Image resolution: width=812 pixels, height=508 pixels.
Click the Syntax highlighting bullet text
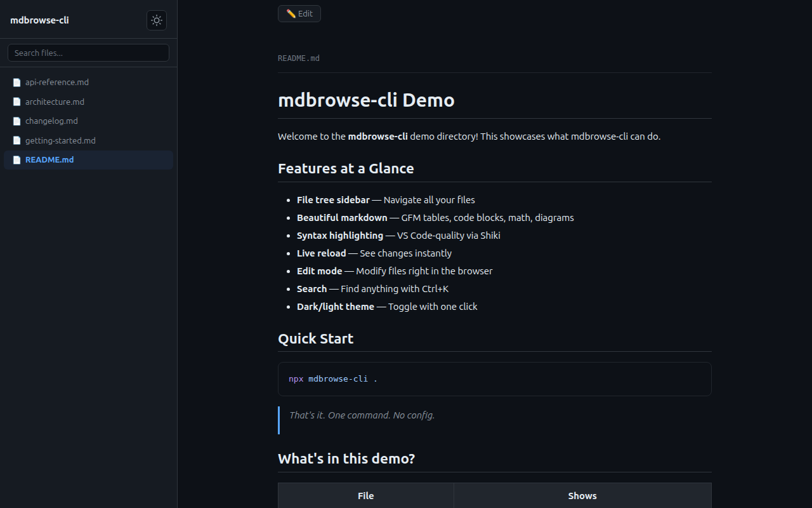(x=398, y=236)
